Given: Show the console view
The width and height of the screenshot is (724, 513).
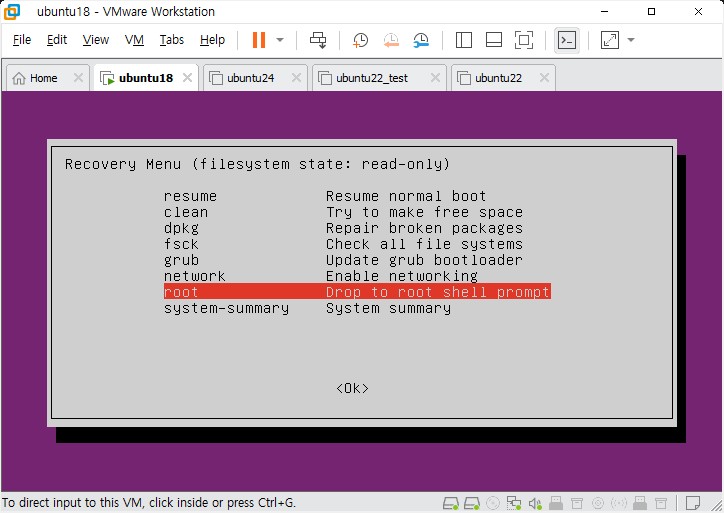Looking at the screenshot, I should (567, 40).
